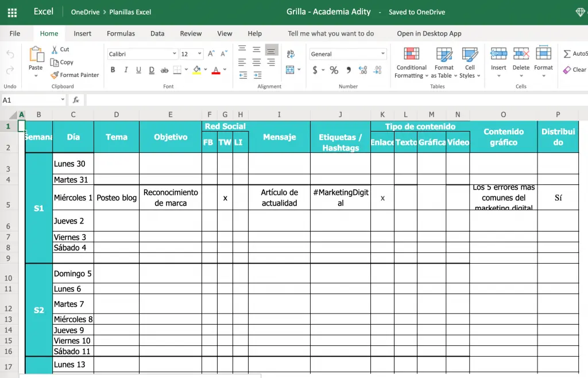
Task: Select the column D header
Action: 117,114
